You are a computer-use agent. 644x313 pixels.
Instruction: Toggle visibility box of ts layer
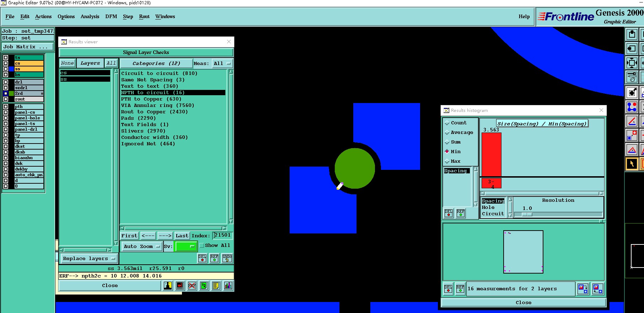(x=6, y=58)
